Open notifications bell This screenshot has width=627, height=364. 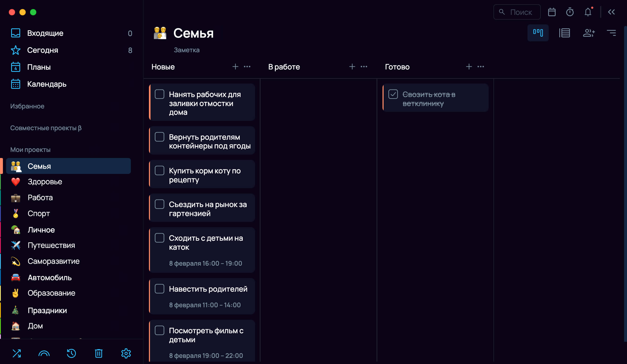click(588, 12)
